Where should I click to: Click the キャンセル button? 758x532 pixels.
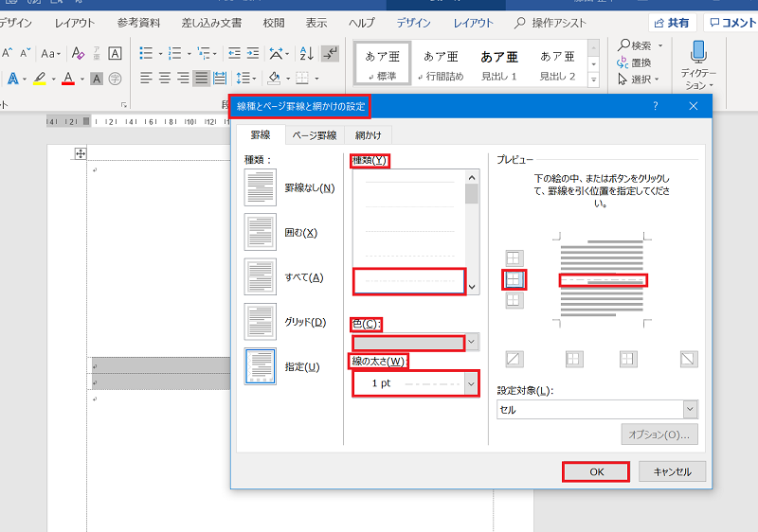point(672,471)
